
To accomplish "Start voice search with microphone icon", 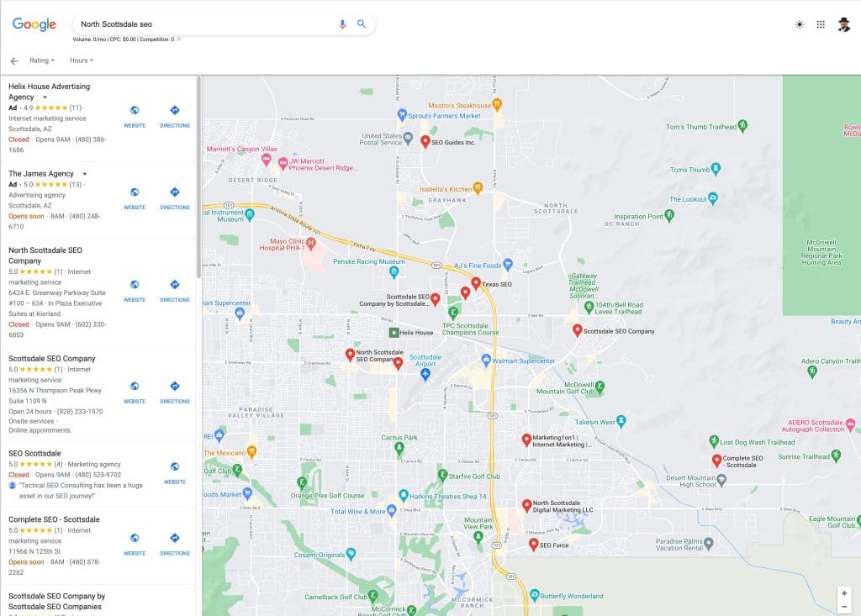I will [x=342, y=24].
